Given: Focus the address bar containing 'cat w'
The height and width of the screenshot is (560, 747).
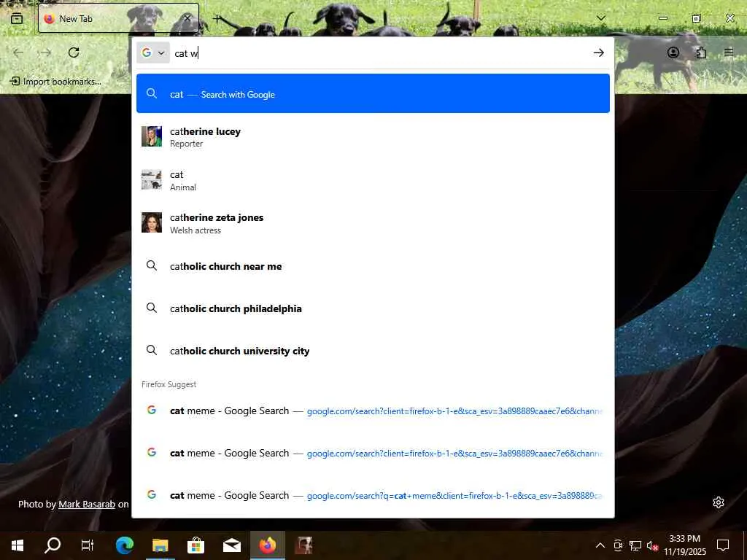Looking at the screenshot, I should [381, 52].
